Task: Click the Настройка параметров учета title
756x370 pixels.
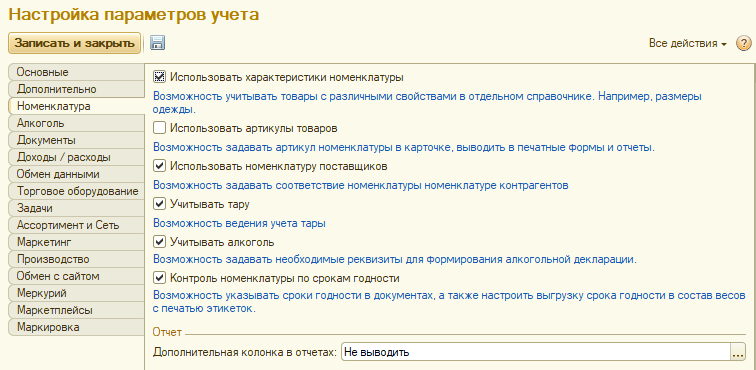Action: pyautogui.click(x=134, y=14)
